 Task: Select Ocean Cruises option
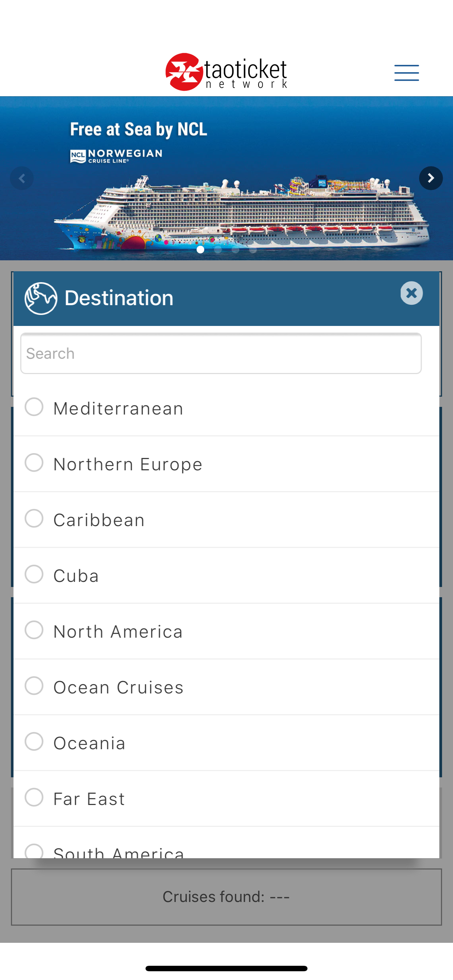(226, 687)
